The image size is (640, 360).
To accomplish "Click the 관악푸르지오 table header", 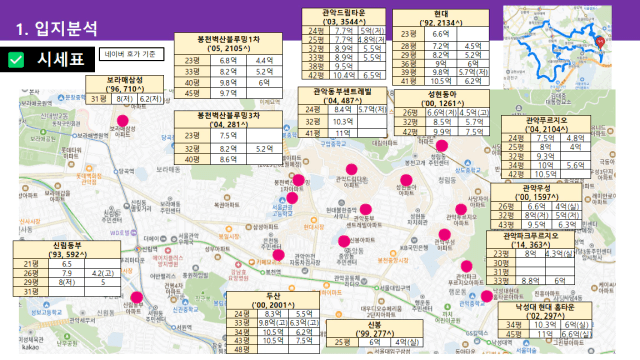I will (x=546, y=125).
